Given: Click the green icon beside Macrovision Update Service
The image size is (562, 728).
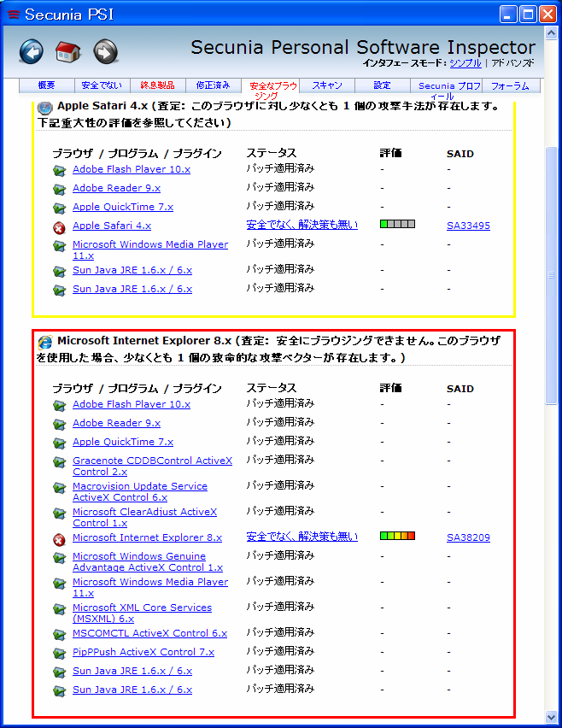Looking at the screenshot, I should pos(59,488).
